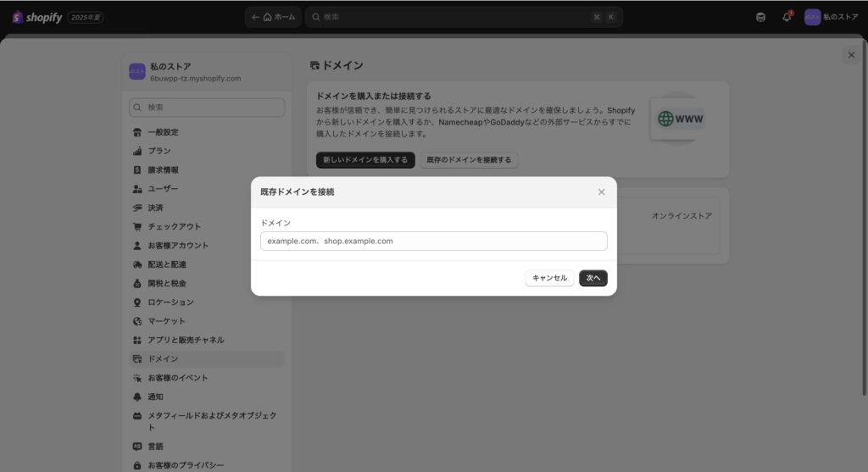Click the settings sidebar 検索 field
The height and width of the screenshot is (472, 868).
pyautogui.click(x=207, y=108)
